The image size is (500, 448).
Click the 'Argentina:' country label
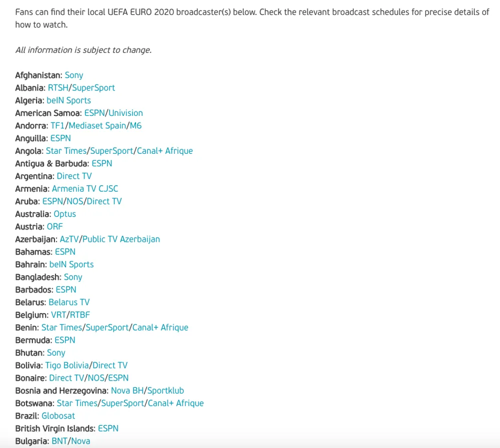(x=35, y=176)
